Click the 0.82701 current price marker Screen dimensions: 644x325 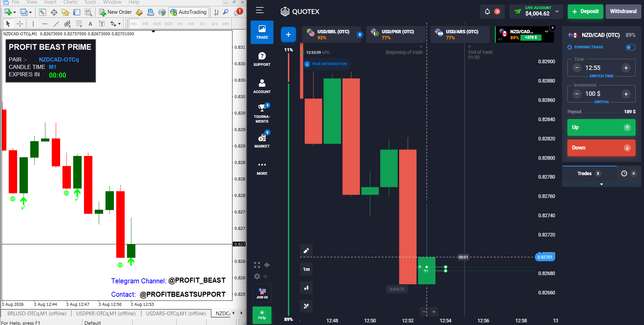point(545,257)
